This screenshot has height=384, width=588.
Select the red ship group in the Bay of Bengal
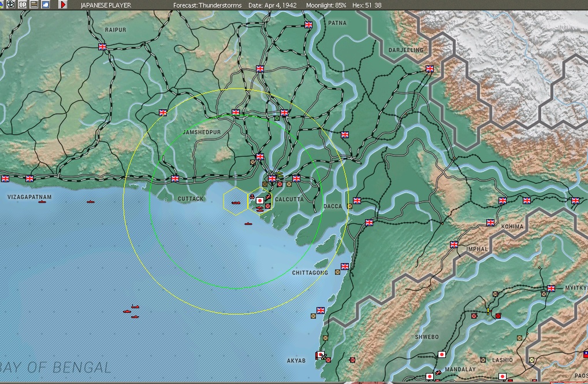(132, 312)
